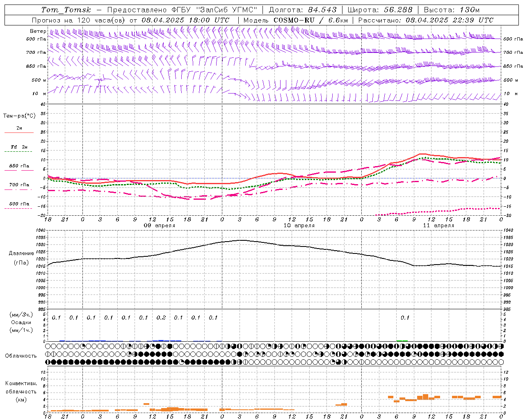Click the 'Облачность' cloud cover label

click(21, 356)
